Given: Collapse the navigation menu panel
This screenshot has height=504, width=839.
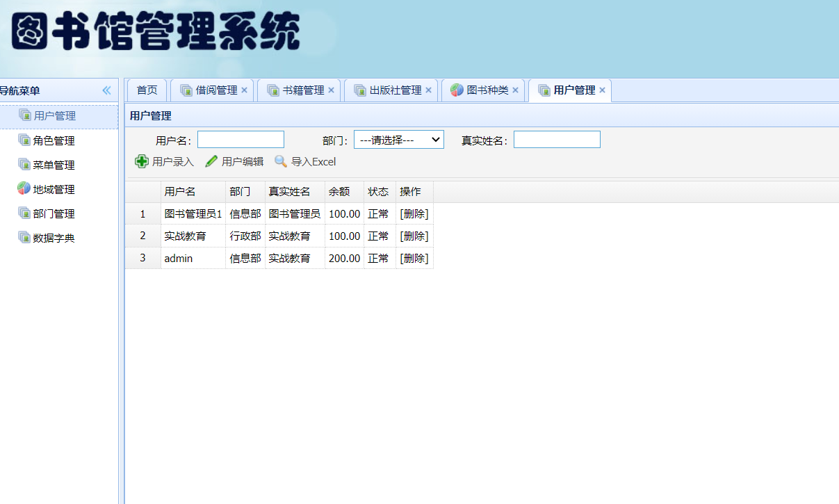Looking at the screenshot, I should (x=106, y=90).
